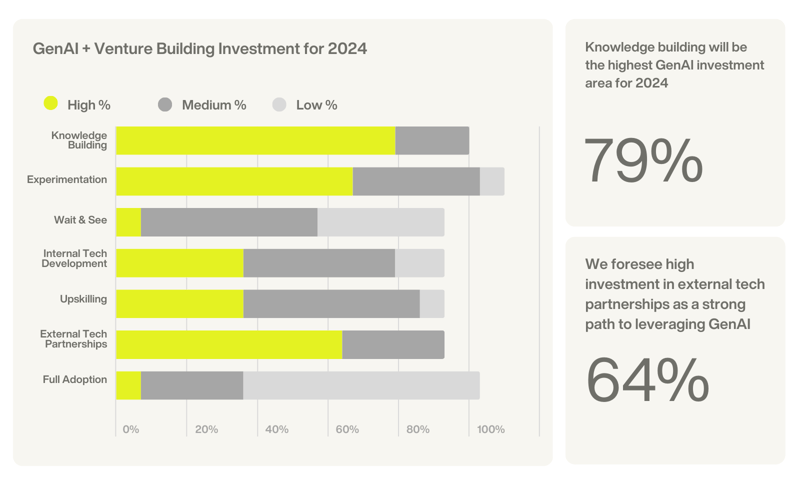795x485 pixels.
Task: Click the light gray segment of the Full Adoption bar
Action: coord(361,385)
